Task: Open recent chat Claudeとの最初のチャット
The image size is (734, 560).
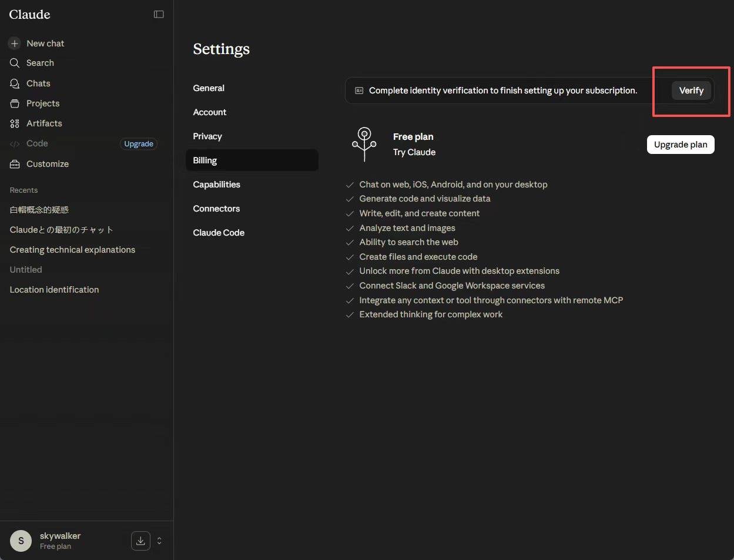Action: 61,230
